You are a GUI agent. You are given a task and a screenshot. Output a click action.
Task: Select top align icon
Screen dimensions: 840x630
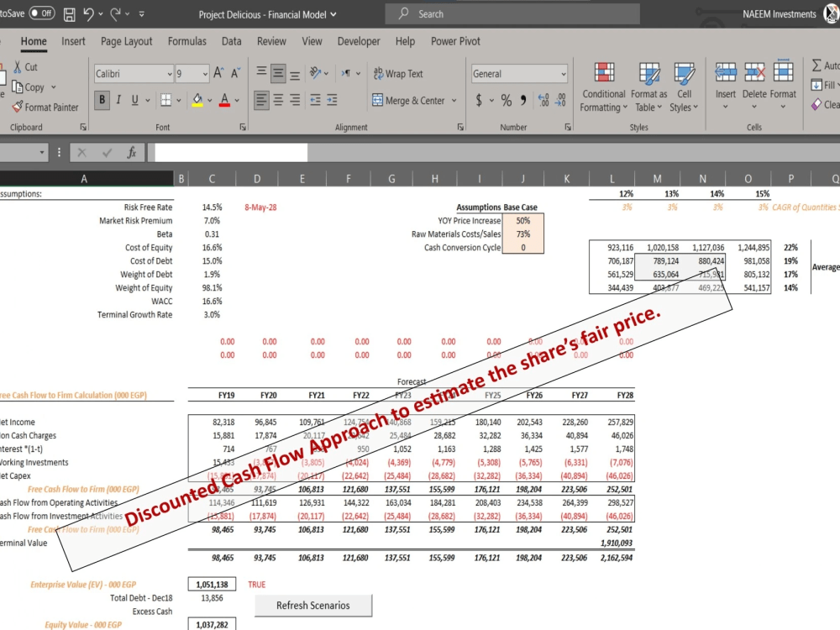[x=261, y=71]
